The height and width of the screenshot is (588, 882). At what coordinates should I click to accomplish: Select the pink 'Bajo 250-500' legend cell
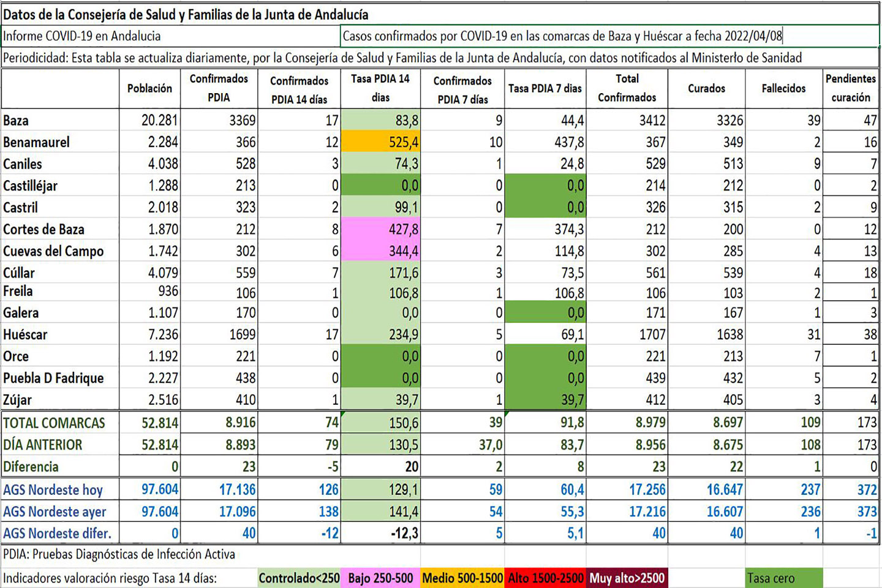380,578
